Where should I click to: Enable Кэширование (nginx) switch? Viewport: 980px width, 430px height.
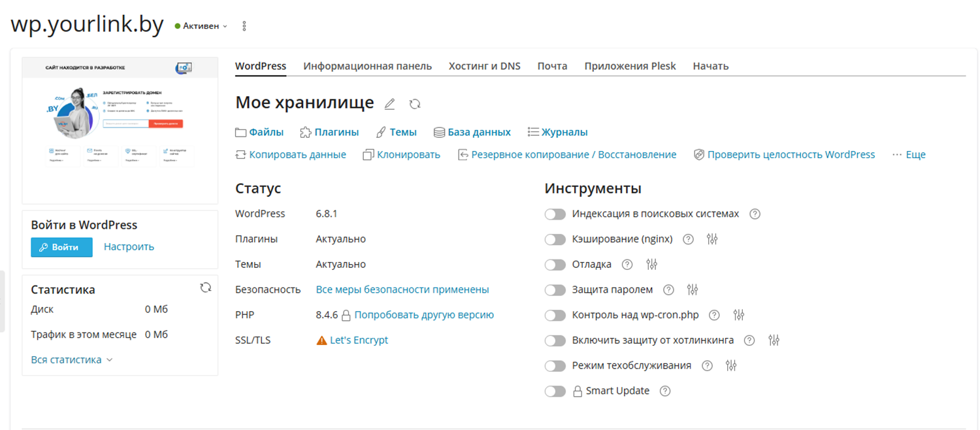(x=555, y=240)
